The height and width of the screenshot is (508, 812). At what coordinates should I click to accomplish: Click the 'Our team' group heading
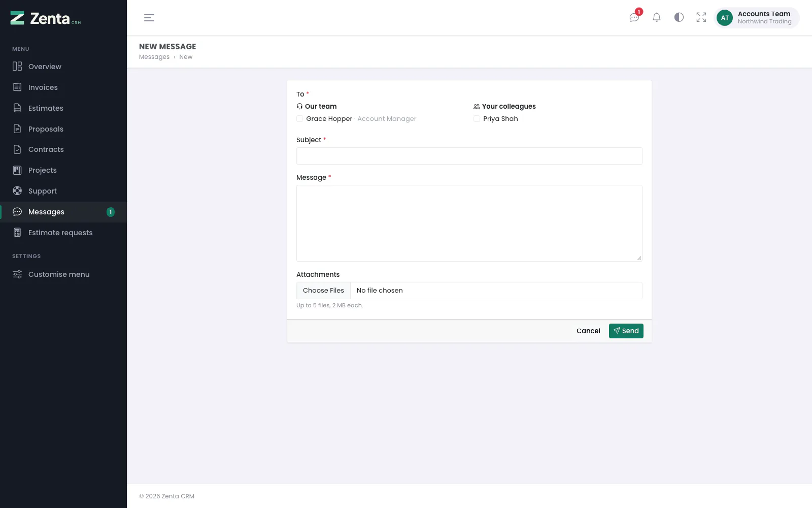tap(317, 106)
